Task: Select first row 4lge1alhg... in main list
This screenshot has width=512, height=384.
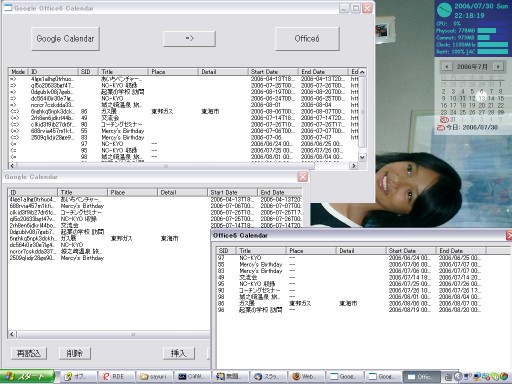Action: (x=183, y=79)
